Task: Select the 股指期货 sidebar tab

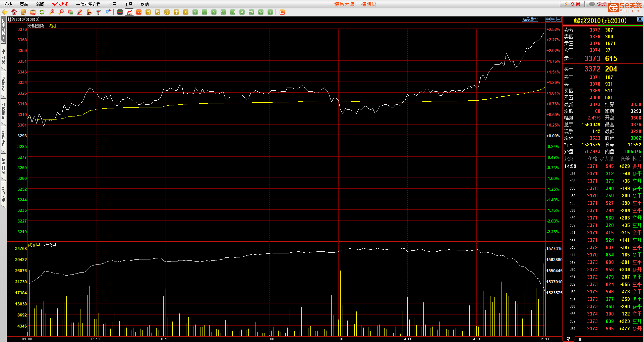Action: point(3,84)
